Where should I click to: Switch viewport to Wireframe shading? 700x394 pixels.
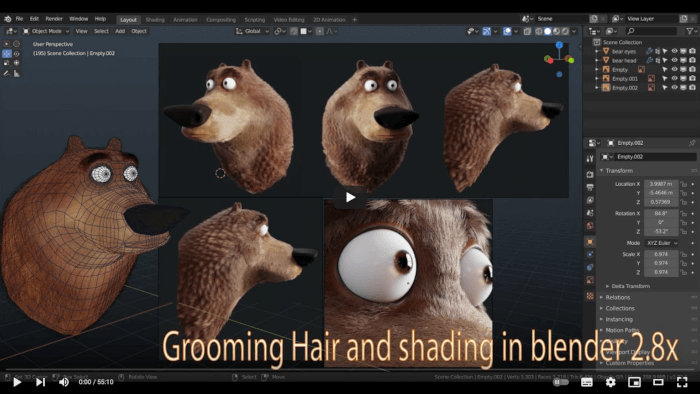click(x=539, y=31)
